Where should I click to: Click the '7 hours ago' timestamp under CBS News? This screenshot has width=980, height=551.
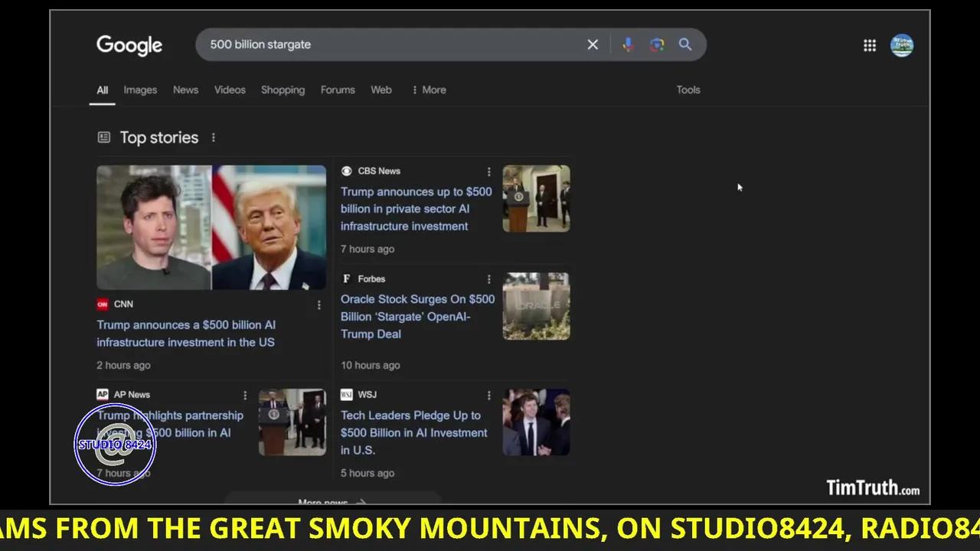tap(367, 249)
